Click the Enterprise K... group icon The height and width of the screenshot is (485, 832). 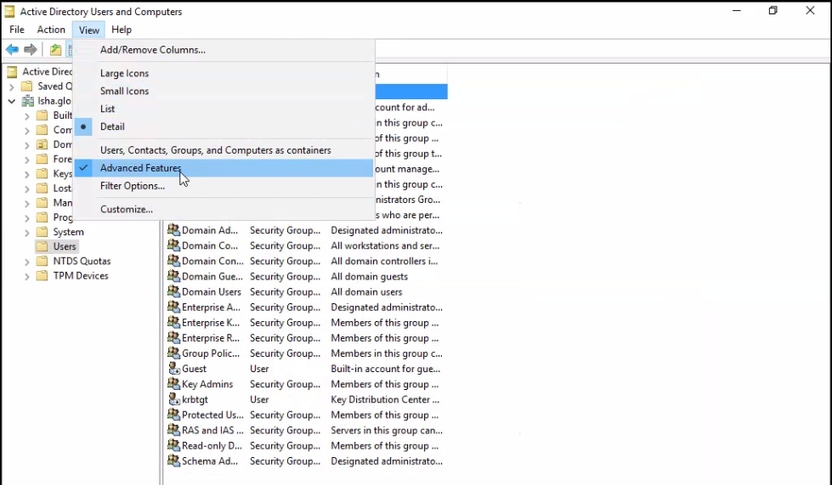(174, 323)
